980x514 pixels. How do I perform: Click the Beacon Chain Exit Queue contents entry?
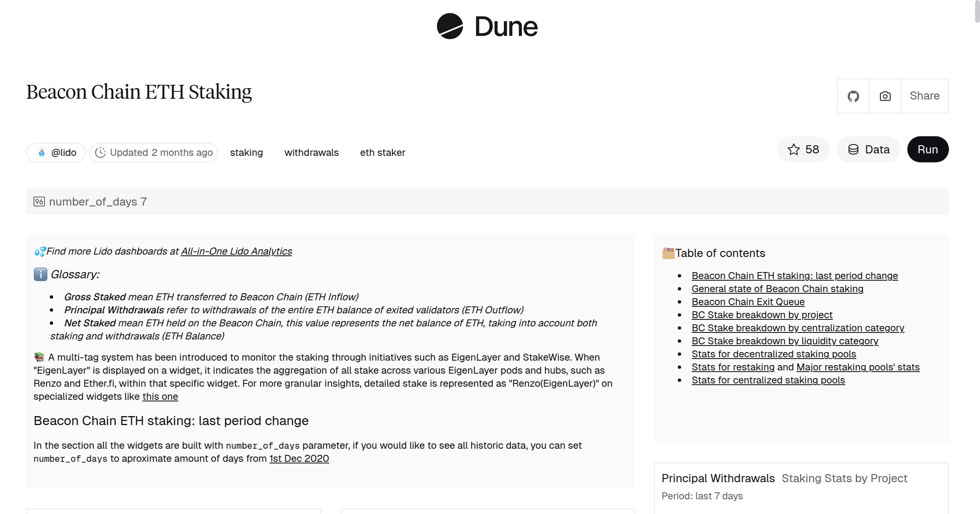point(748,301)
